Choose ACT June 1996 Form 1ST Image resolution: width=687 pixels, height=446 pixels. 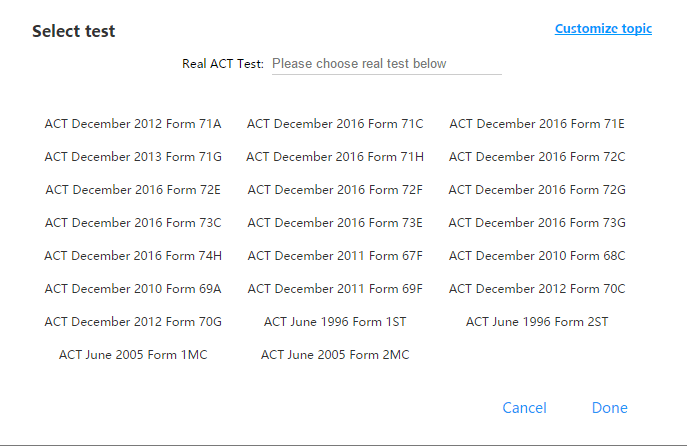click(x=335, y=322)
